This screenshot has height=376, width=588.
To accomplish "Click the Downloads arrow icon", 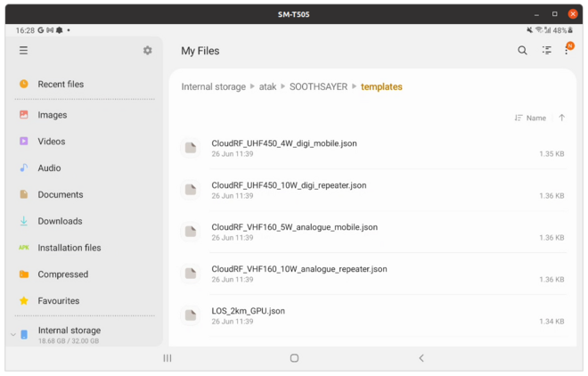I will coord(24,221).
